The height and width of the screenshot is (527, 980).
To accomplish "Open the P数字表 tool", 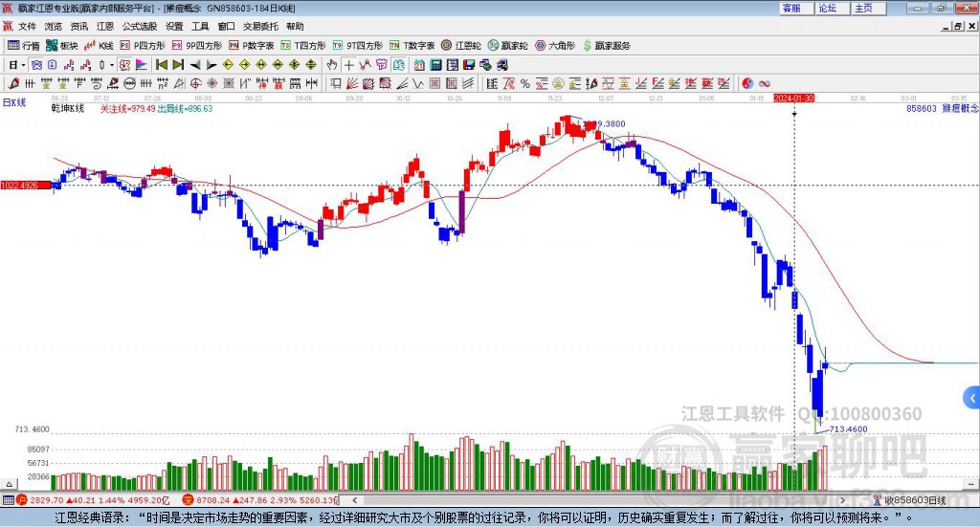I will click(x=252, y=46).
